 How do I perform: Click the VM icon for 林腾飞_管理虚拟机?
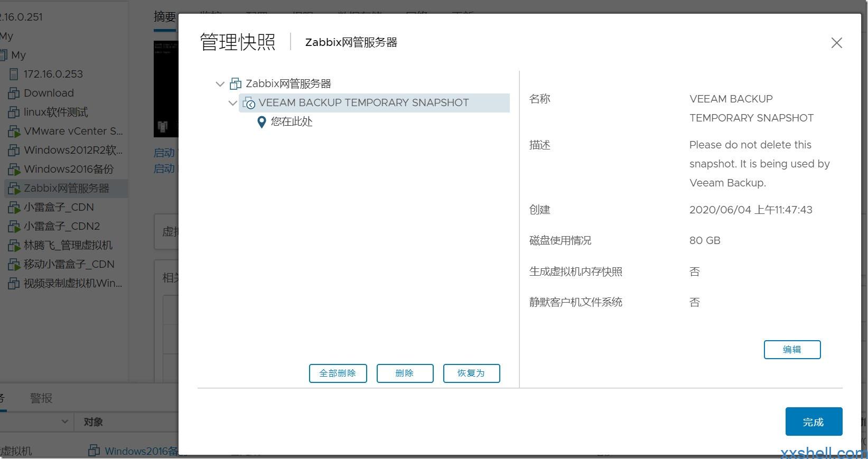tap(14, 246)
